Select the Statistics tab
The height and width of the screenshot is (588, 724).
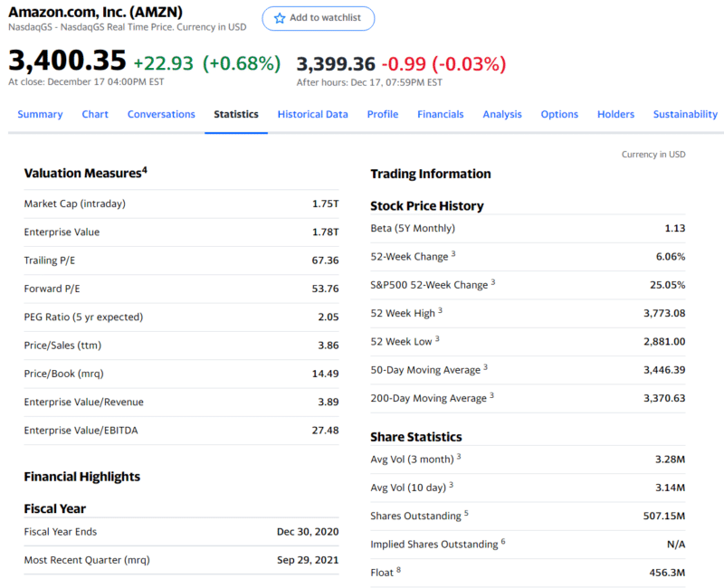236,114
